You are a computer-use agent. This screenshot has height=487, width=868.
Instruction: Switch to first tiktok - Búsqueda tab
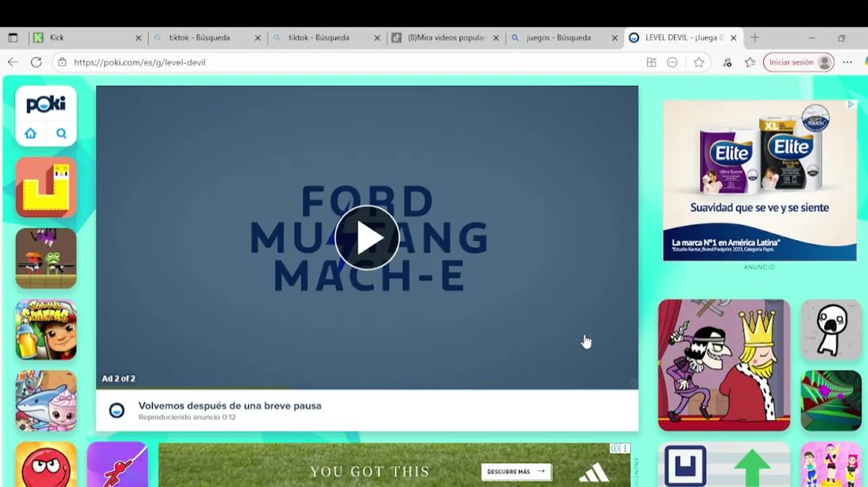208,38
